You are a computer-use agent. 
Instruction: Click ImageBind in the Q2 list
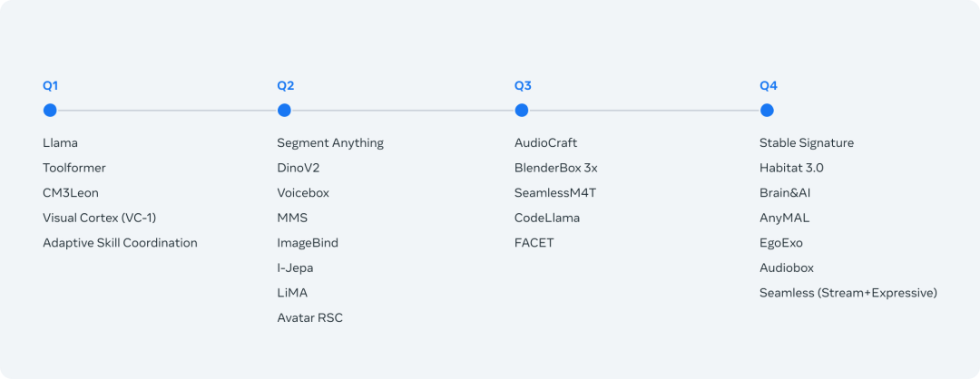[308, 243]
